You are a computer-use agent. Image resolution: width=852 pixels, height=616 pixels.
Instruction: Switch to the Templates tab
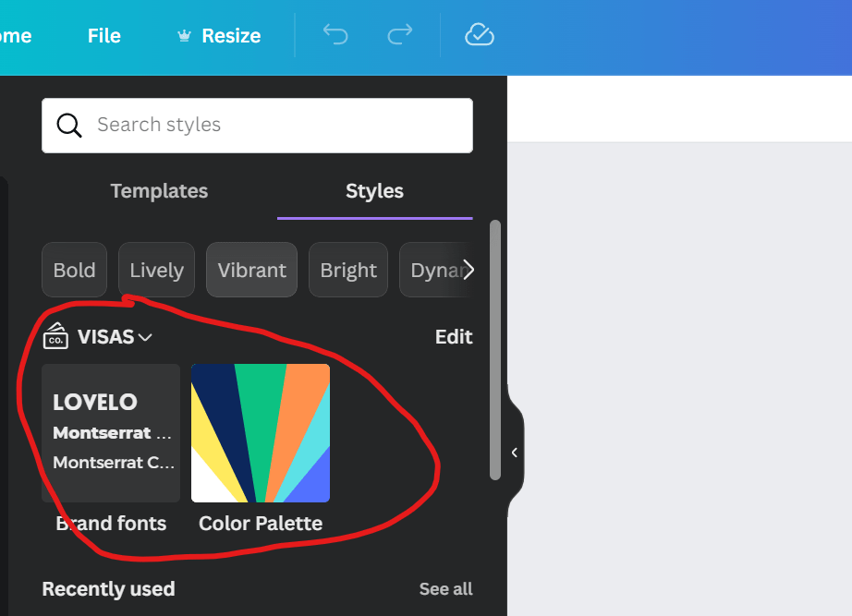(159, 191)
